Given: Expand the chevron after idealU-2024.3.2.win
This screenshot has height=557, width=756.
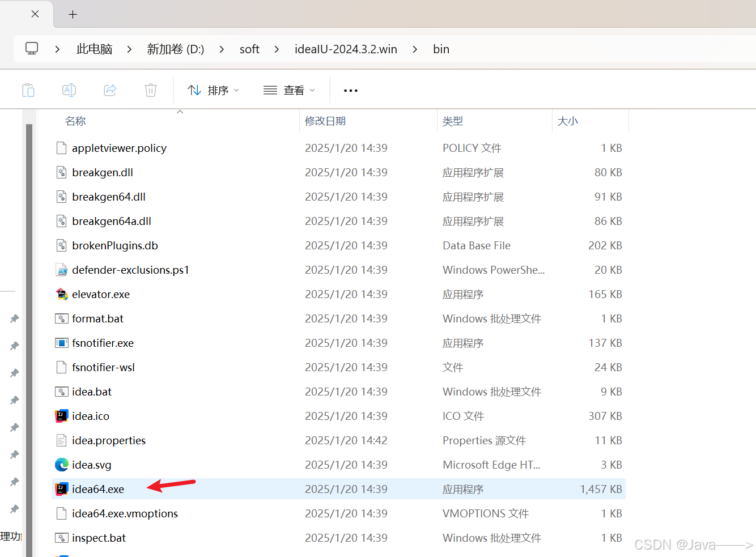Looking at the screenshot, I should click(415, 49).
